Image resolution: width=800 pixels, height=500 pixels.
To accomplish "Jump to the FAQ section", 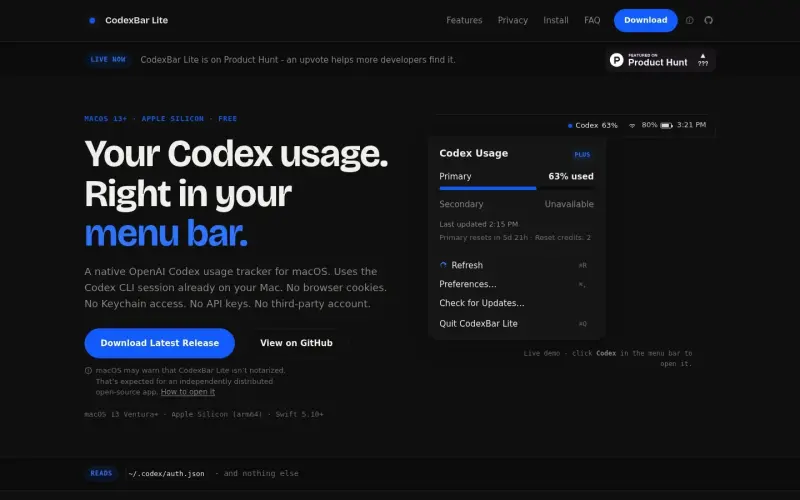I will 592,20.
